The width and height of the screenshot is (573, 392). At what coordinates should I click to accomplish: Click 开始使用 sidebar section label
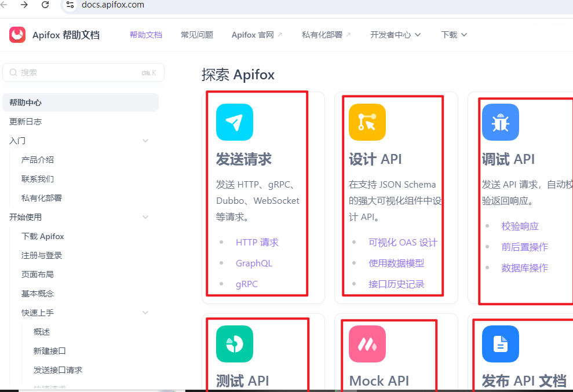[25, 217]
